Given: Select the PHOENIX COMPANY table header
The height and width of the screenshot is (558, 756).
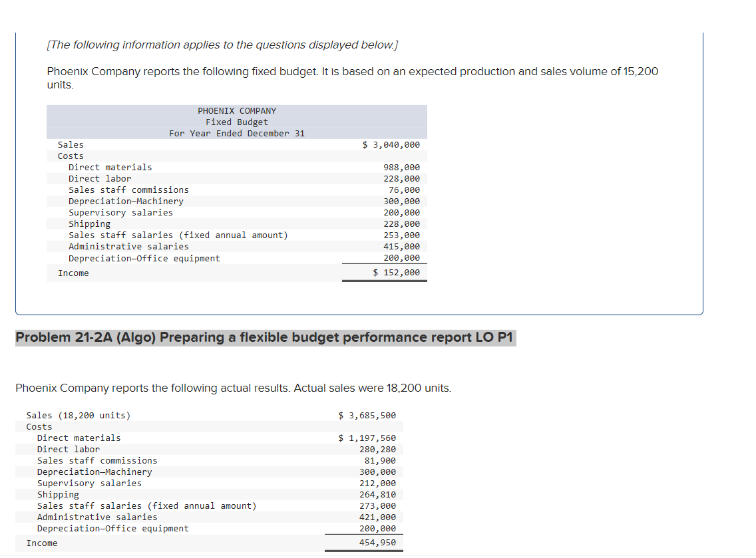Looking at the screenshot, I should [x=238, y=110].
